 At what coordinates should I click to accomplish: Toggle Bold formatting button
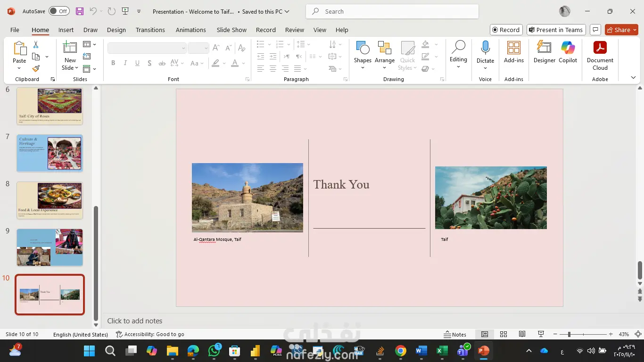coord(113,63)
